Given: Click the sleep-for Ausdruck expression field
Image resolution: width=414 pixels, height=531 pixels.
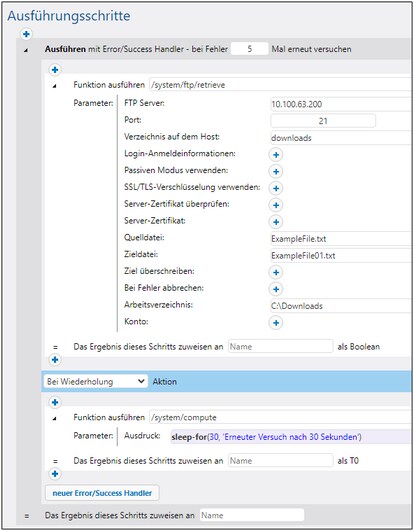Looking at the screenshot, I should pos(292,437).
